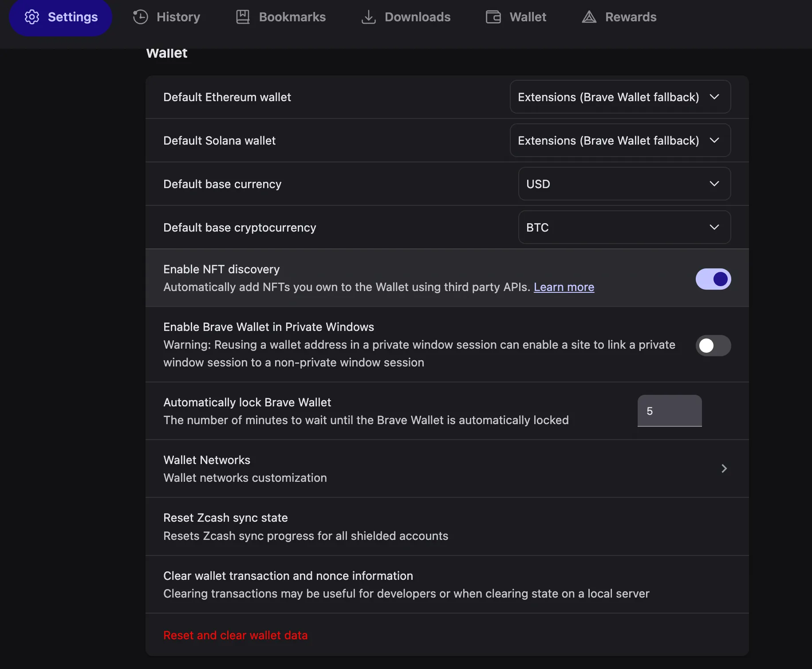Click the Default base cryptocurrency label

[240, 228]
